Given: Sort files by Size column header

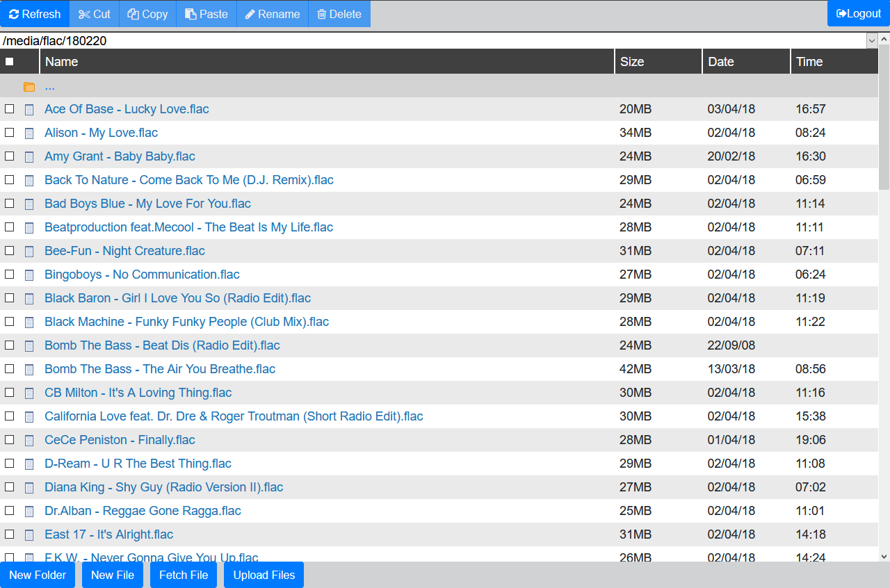Looking at the screenshot, I should (632, 62).
